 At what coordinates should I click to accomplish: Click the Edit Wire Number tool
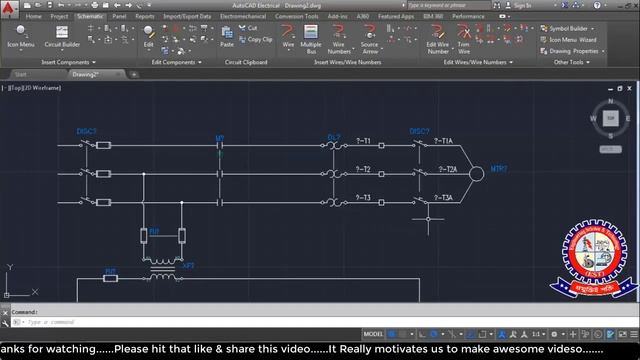point(438,39)
